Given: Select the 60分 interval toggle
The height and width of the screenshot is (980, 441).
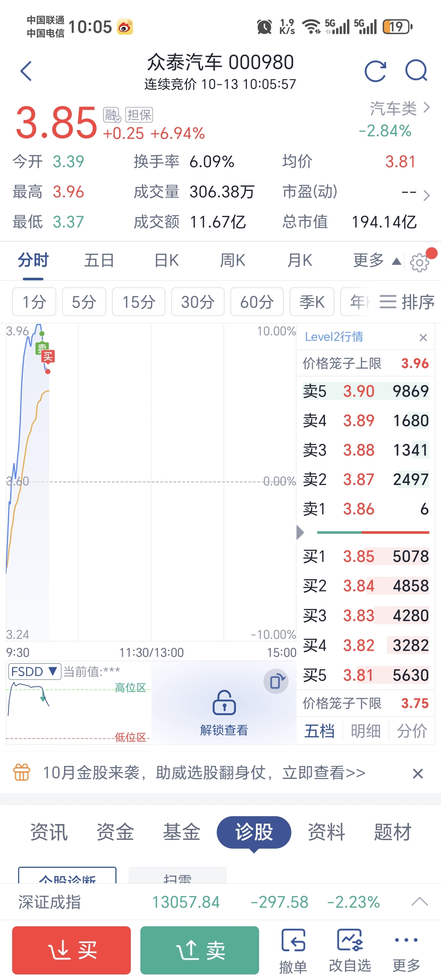Looking at the screenshot, I should 257,302.
